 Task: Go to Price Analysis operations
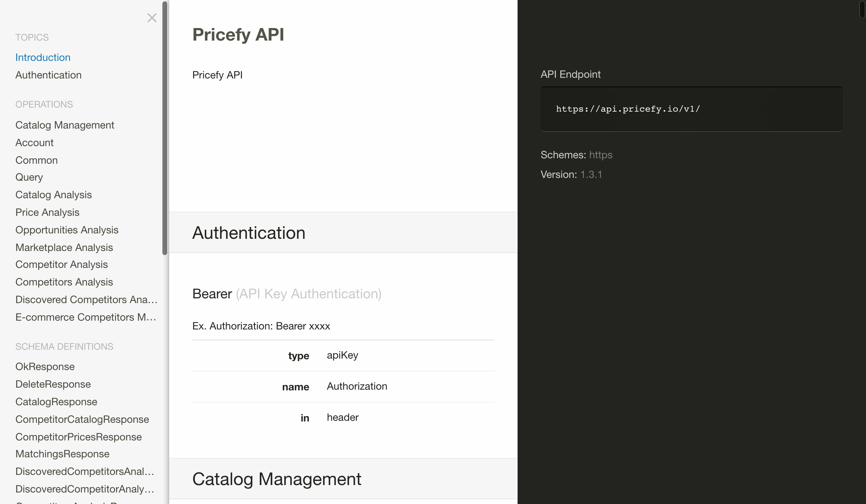click(x=47, y=212)
